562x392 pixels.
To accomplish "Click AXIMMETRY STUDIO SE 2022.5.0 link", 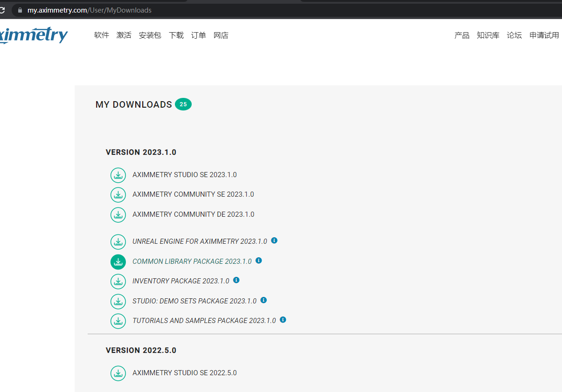I will click(184, 373).
